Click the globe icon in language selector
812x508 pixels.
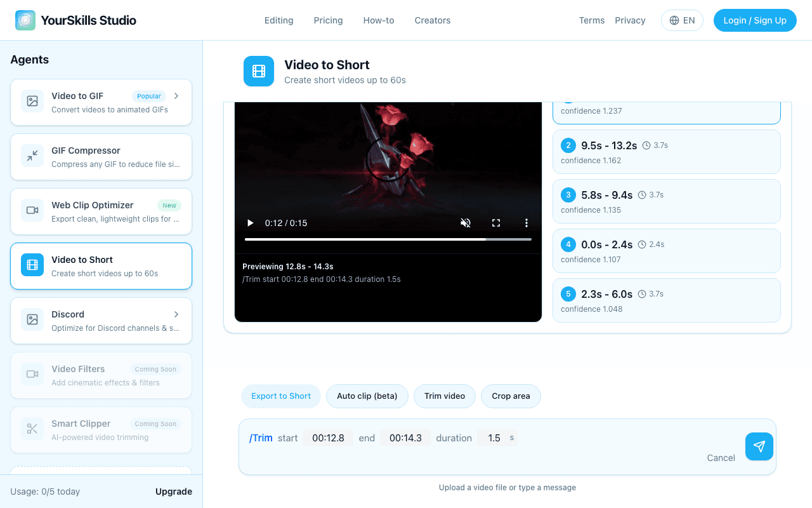674,20
